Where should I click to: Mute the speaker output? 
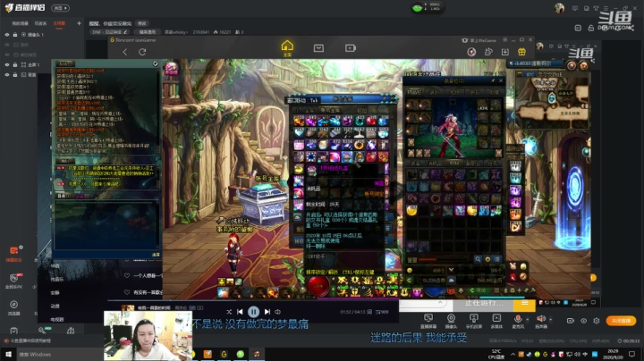click(541, 319)
